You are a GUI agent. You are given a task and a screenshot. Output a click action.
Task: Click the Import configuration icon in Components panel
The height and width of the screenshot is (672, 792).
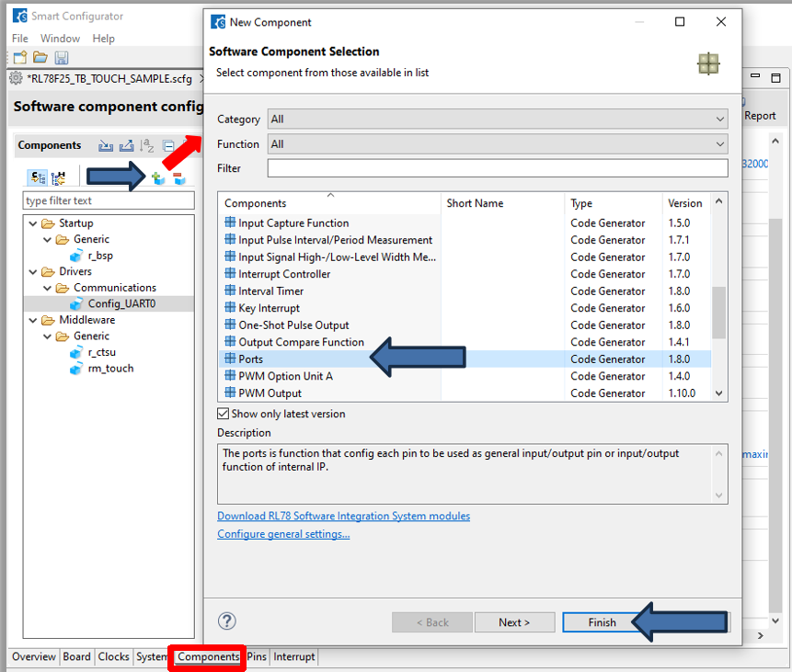106,145
